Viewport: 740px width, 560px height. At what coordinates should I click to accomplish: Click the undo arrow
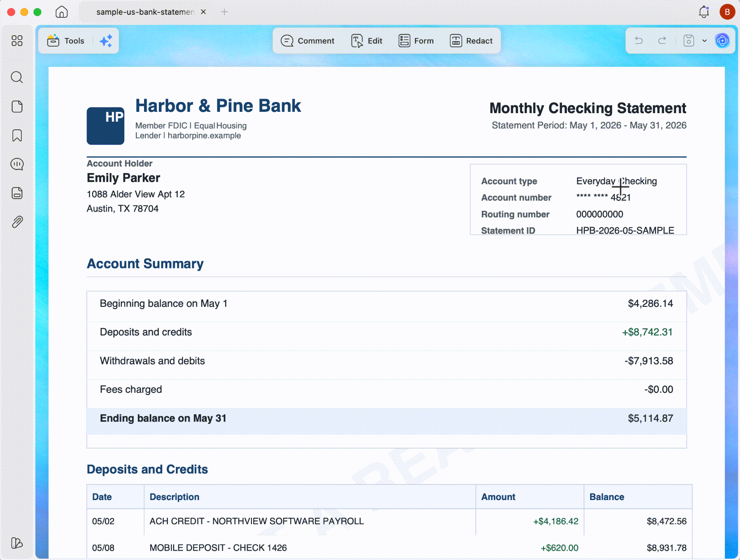pyautogui.click(x=639, y=41)
